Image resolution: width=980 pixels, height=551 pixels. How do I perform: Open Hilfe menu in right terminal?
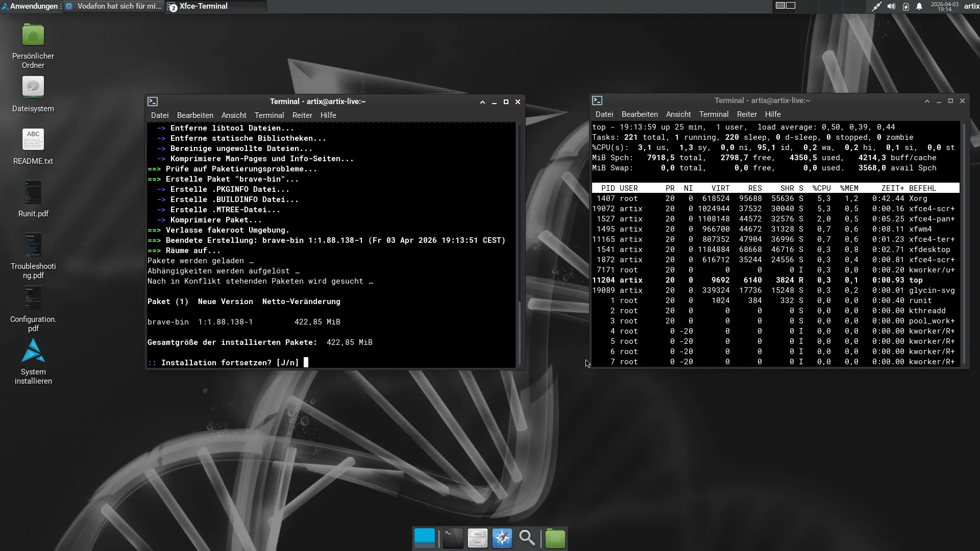point(773,114)
